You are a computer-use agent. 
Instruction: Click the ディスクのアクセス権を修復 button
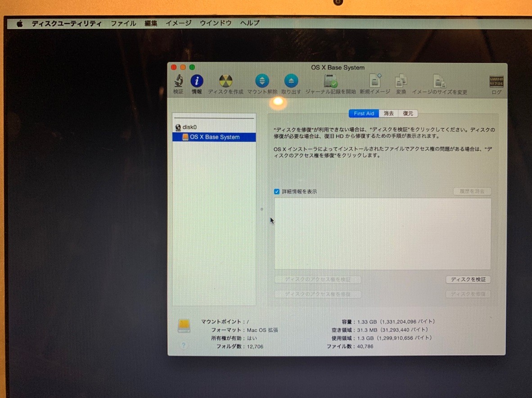[318, 294]
